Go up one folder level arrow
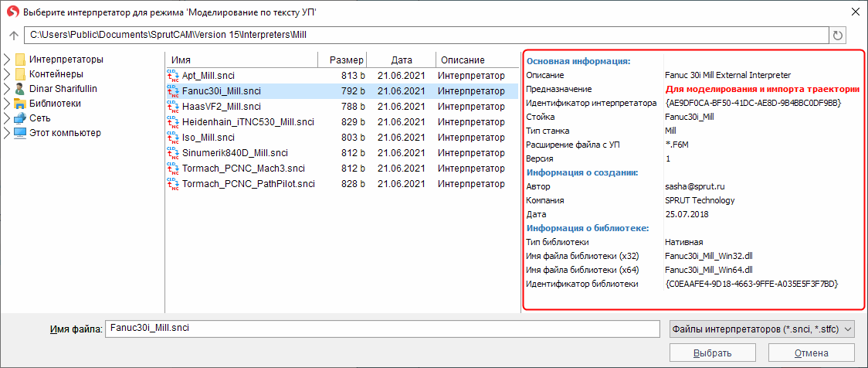Screen dimensions: 868x368 coord(14,36)
